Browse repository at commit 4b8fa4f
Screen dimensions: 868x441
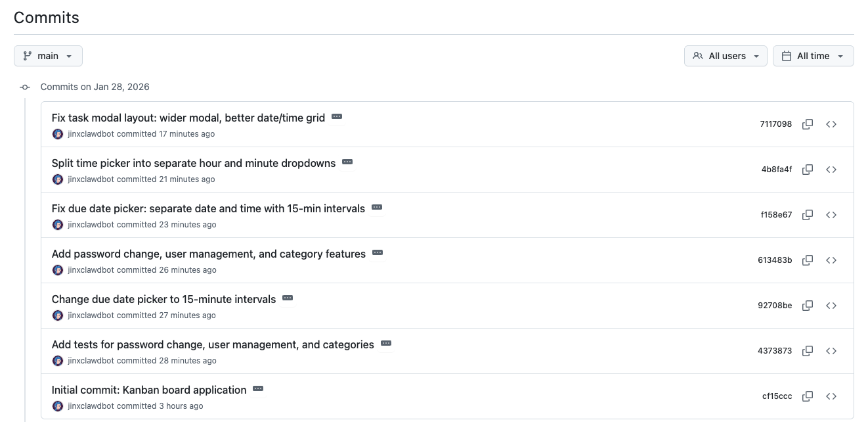tap(831, 170)
